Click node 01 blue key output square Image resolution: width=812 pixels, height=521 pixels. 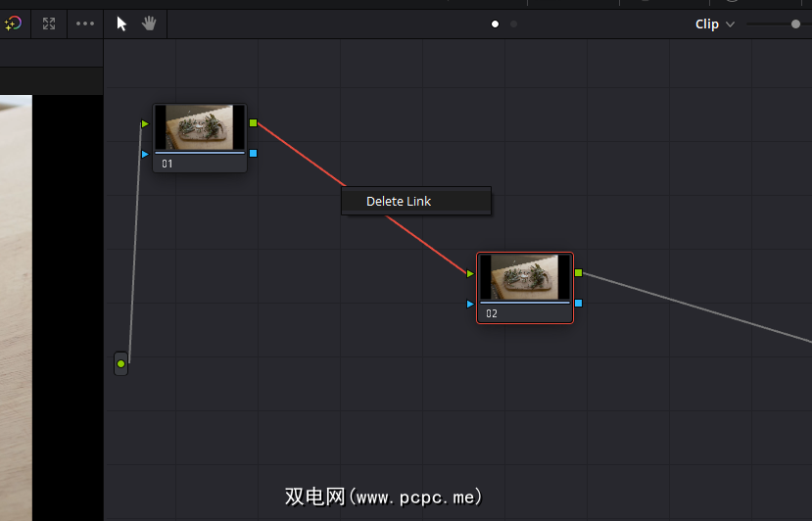point(254,154)
